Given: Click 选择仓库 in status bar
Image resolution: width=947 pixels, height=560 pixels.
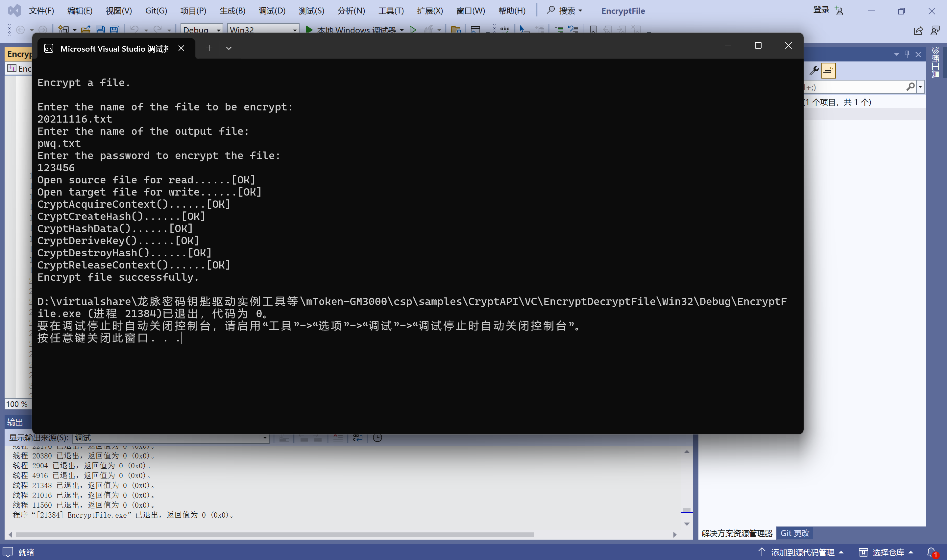Looking at the screenshot, I should (888, 552).
